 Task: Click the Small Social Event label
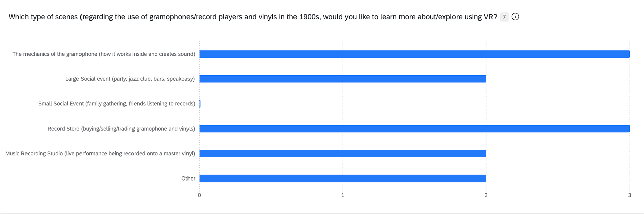(116, 104)
